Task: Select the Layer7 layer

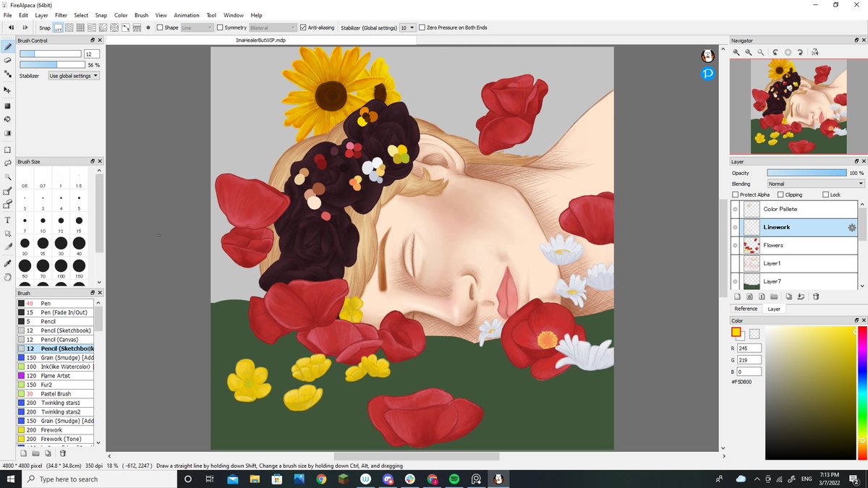Action: point(794,281)
